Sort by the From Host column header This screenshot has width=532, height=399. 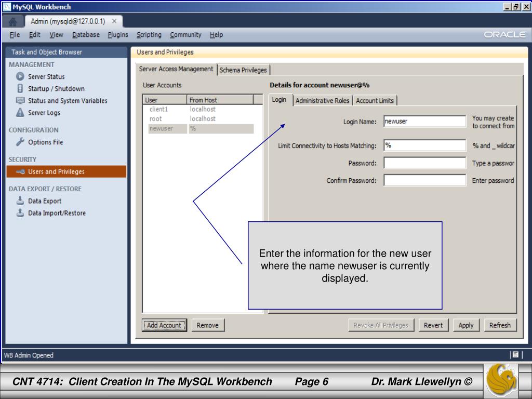point(220,100)
